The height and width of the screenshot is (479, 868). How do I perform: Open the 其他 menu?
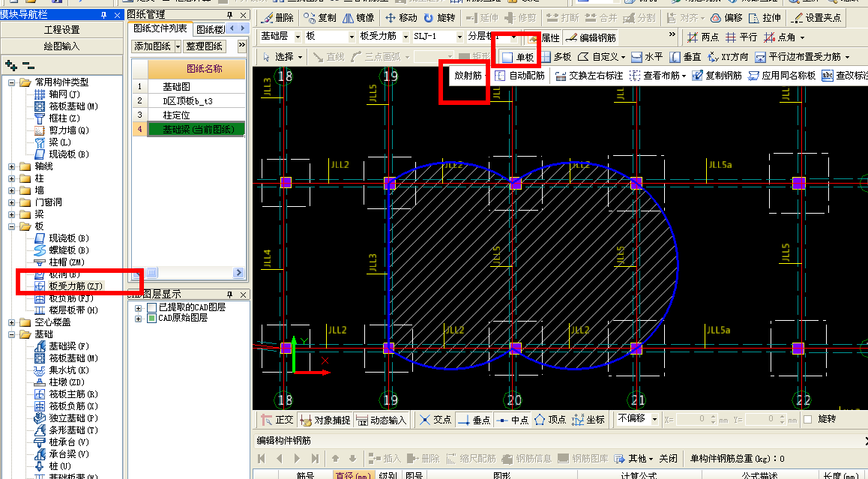tap(633, 459)
